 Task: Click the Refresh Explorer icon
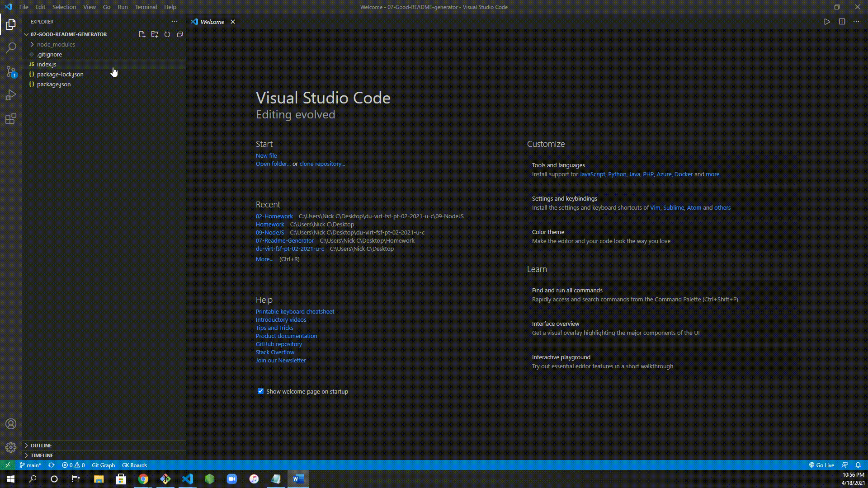tap(167, 34)
